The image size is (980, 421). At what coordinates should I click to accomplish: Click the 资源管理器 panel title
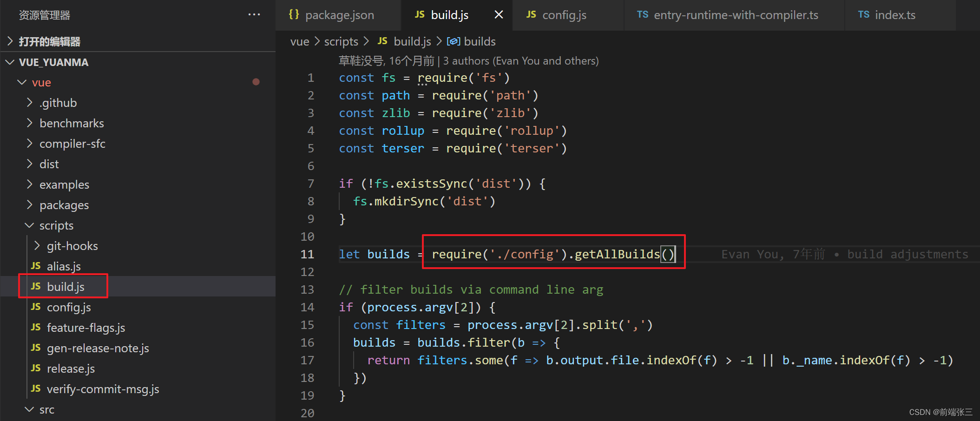(45, 15)
